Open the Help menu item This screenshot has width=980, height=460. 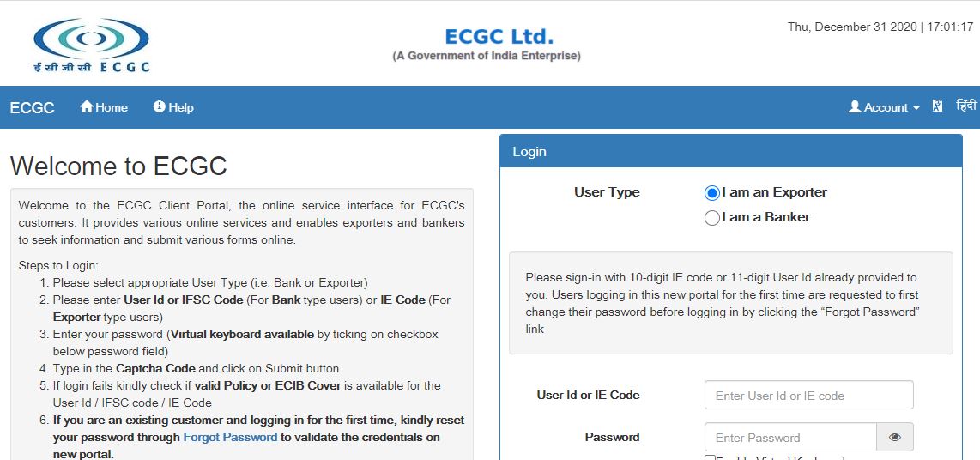180,107
